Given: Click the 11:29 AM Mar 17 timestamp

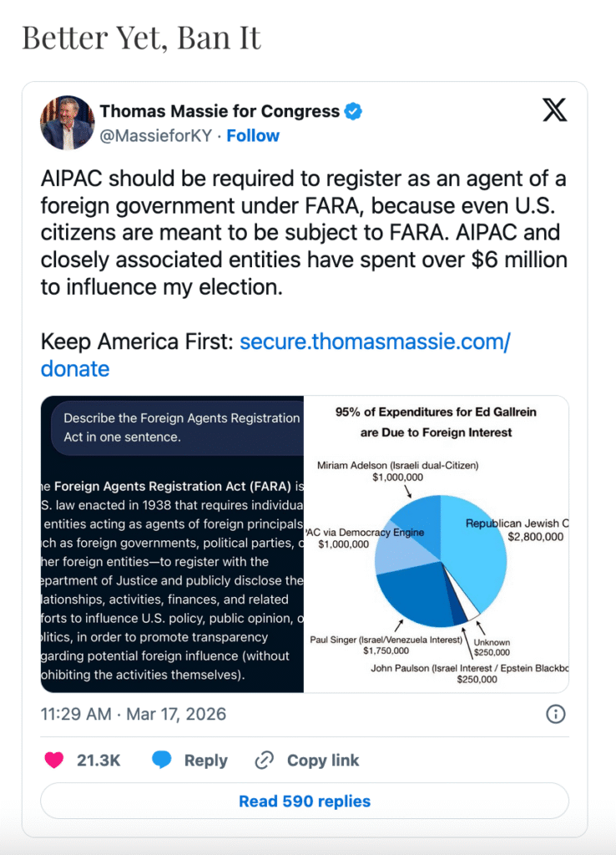Looking at the screenshot, I should click(134, 715).
